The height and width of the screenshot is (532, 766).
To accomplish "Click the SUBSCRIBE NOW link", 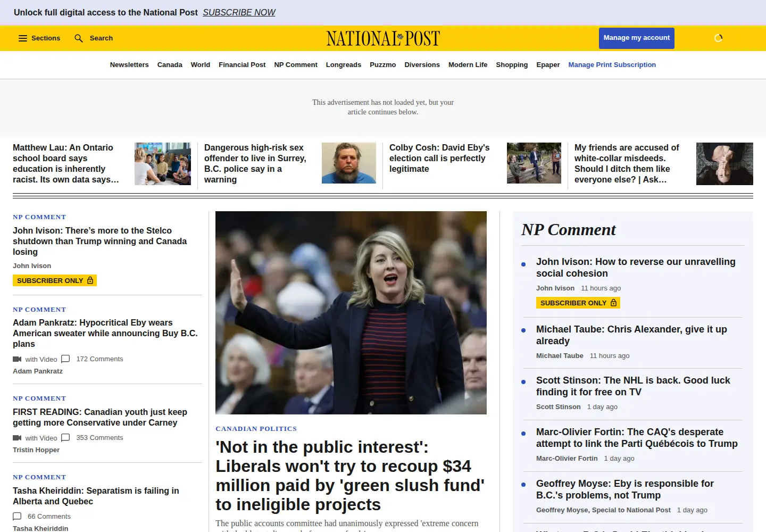I will (239, 12).
